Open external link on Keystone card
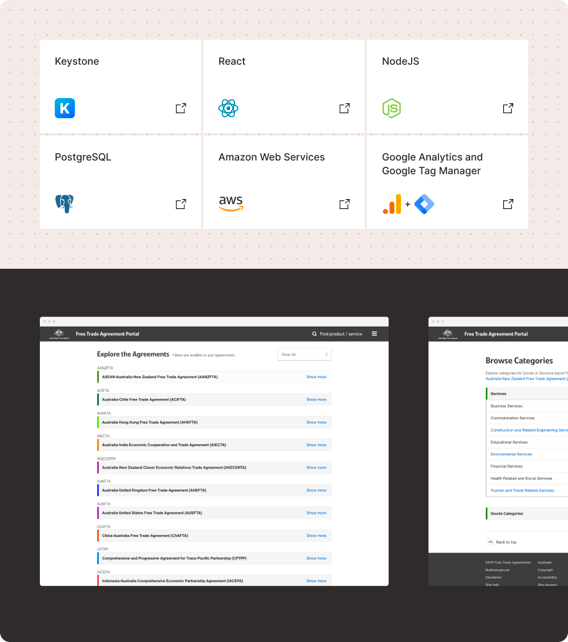The image size is (568, 642). pyautogui.click(x=181, y=108)
